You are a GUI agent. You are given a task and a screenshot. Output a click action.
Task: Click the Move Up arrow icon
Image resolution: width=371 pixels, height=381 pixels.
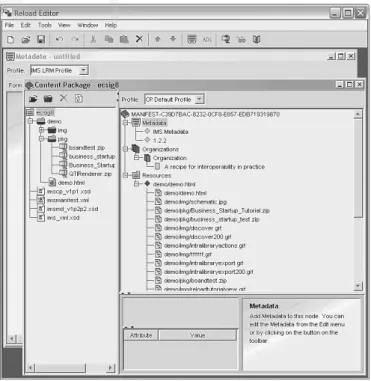click(157, 39)
